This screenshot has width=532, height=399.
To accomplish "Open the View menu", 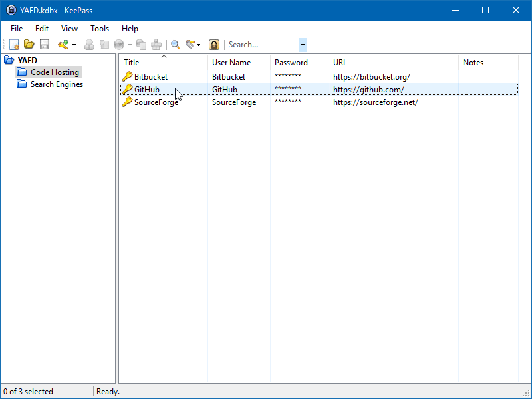I will [69, 29].
